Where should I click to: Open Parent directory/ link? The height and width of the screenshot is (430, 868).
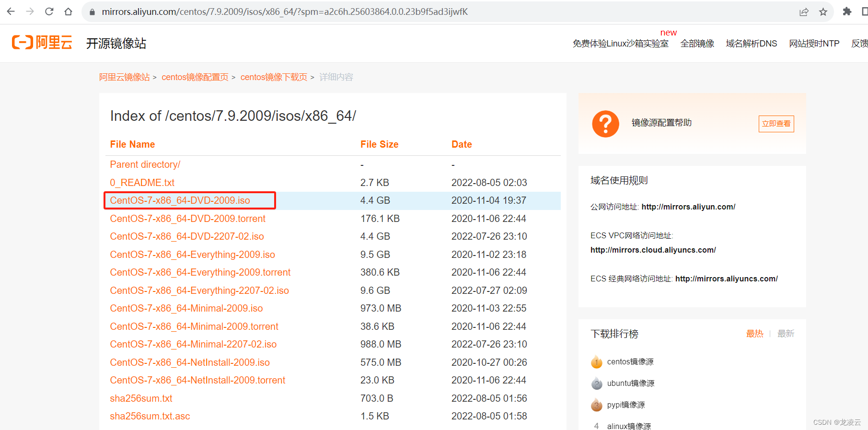(145, 164)
